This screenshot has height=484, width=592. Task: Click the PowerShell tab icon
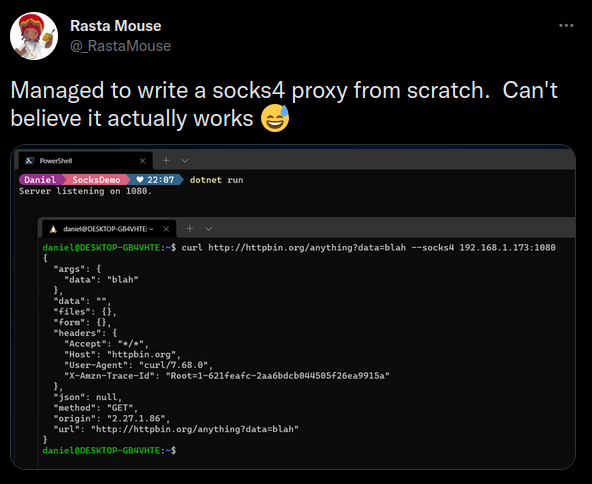click(29, 161)
